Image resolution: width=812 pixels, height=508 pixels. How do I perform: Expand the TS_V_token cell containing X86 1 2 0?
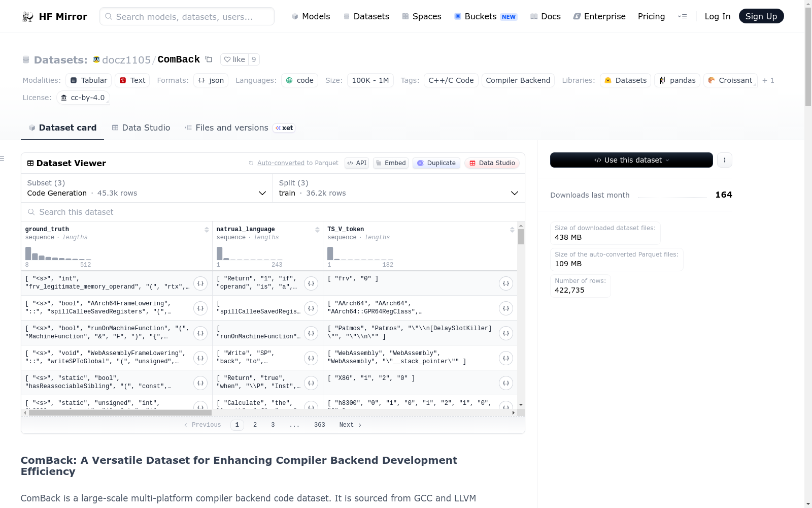coord(506,383)
